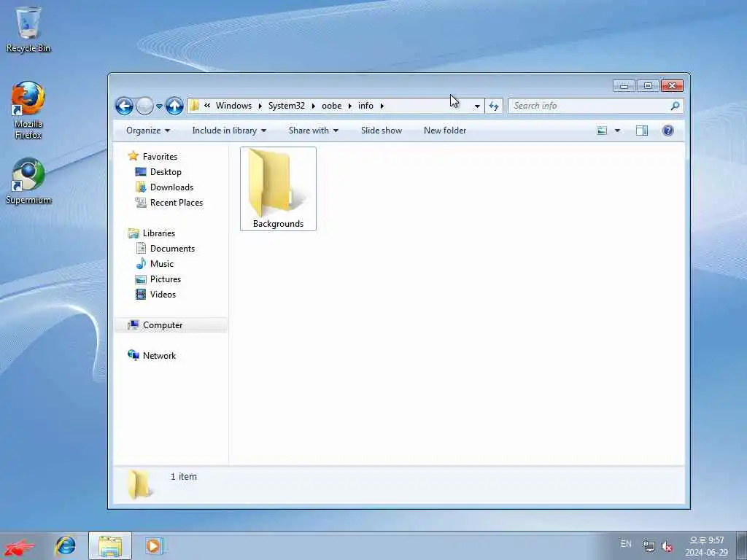Open Recent Places in navigation pane
747x560 pixels.
click(x=177, y=203)
